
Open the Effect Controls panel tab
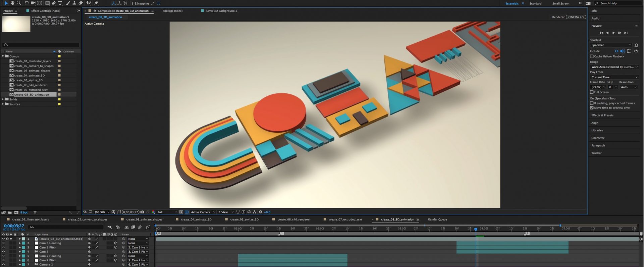[46, 11]
